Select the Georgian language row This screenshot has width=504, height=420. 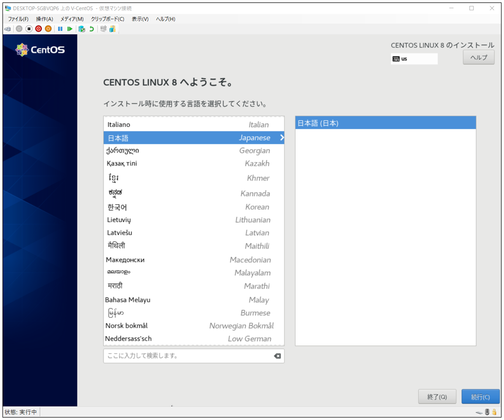pyautogui.click(x=194, y=151)
